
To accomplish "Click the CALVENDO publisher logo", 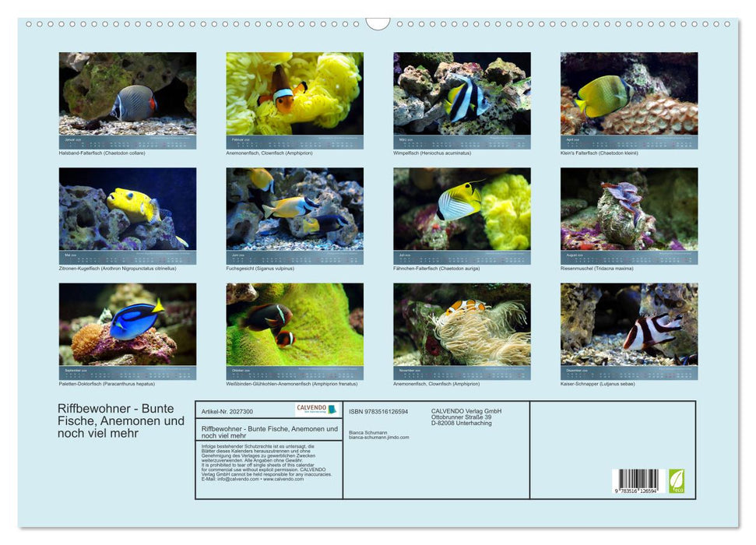I will 315,410.
